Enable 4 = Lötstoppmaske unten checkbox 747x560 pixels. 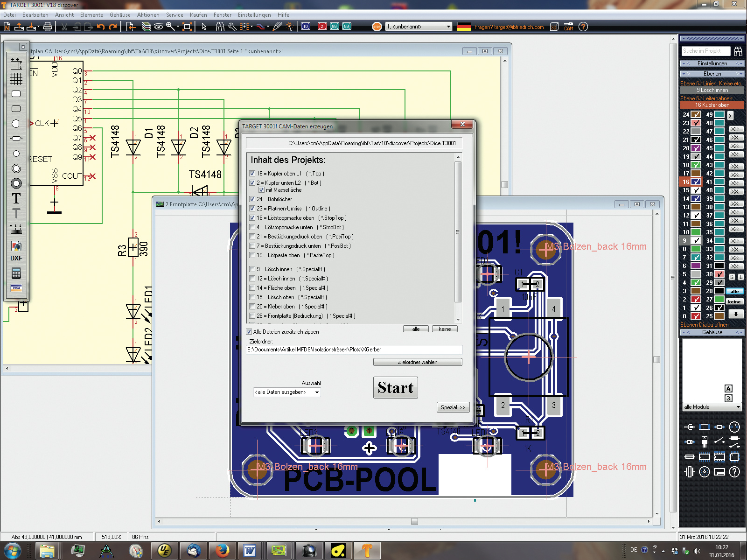(252, 227)
